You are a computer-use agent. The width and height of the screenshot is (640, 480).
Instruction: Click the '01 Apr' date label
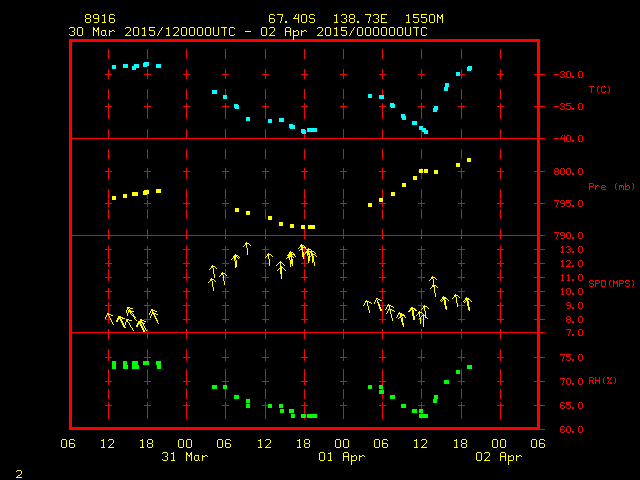pos(342,458)
